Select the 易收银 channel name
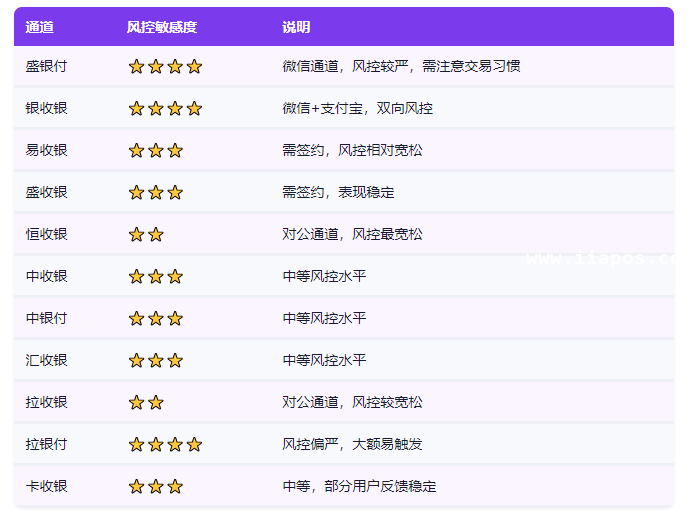Image resolution: width=697 pixels, height=517 pixels. coord(46,150)
